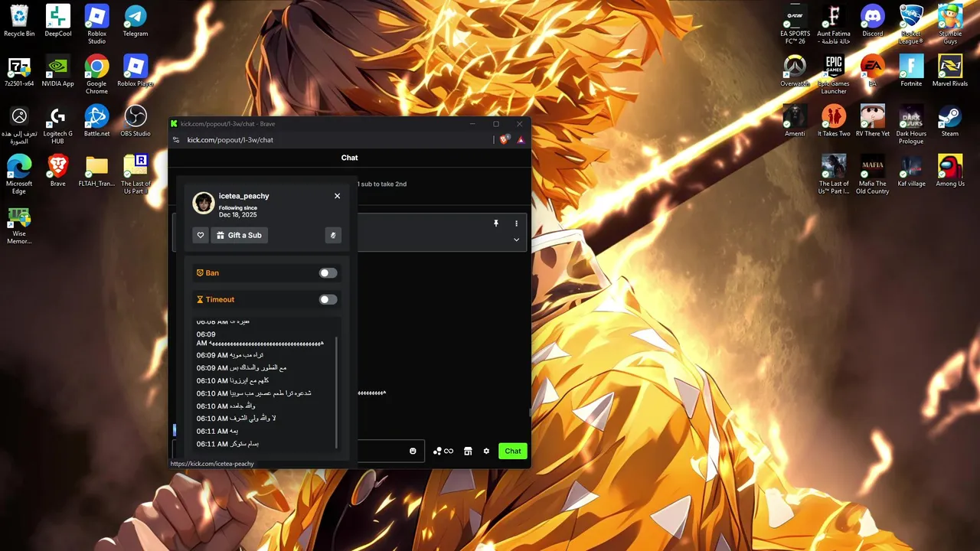
Task: Open Marvel Rivals desktop icon
Action: pos(950,71)
